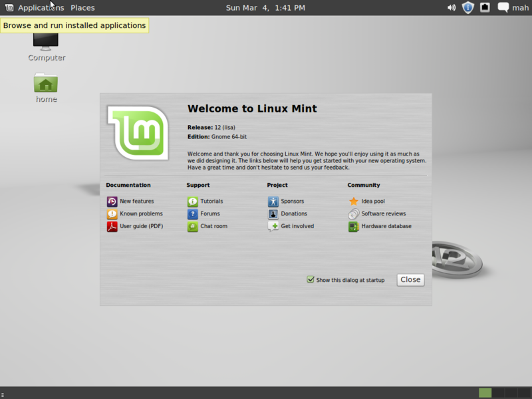Open the Chat room hash icon
Image resolution: width=532 pixels, height=399 pixels.
click(x=192, y=226)
